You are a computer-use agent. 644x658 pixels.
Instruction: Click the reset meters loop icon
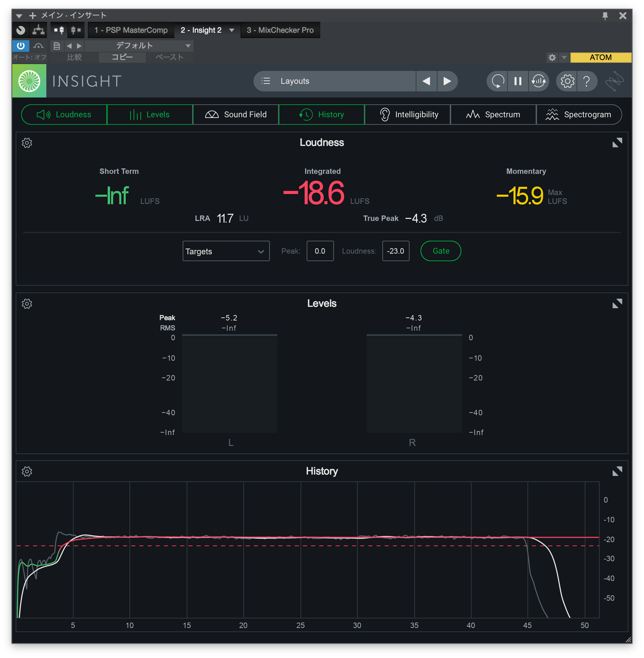[x=497, y=81]
